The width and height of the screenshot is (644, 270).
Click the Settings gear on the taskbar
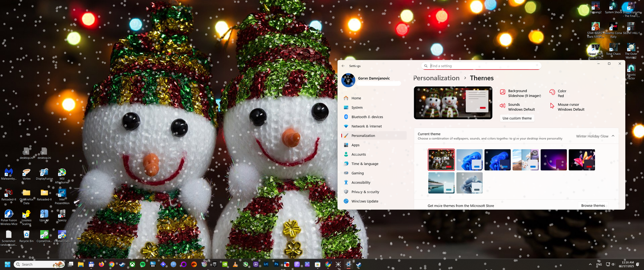[349, 265]
